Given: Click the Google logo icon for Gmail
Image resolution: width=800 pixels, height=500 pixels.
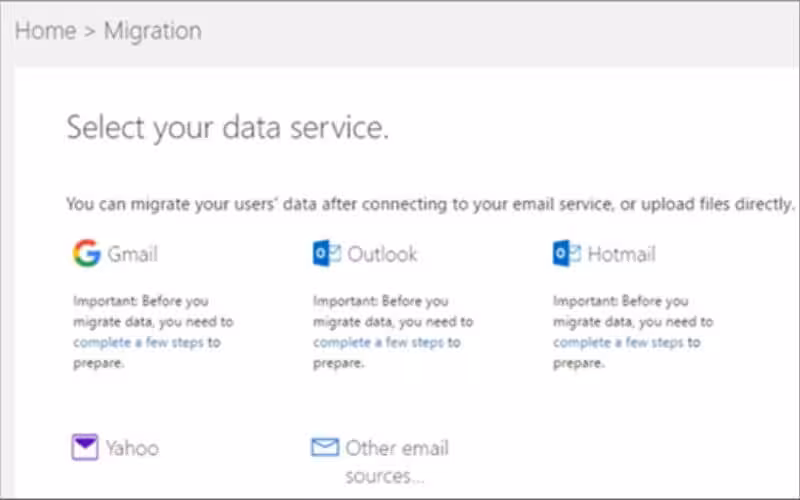Looking at the screenshot, I should [x=86, y=254].
